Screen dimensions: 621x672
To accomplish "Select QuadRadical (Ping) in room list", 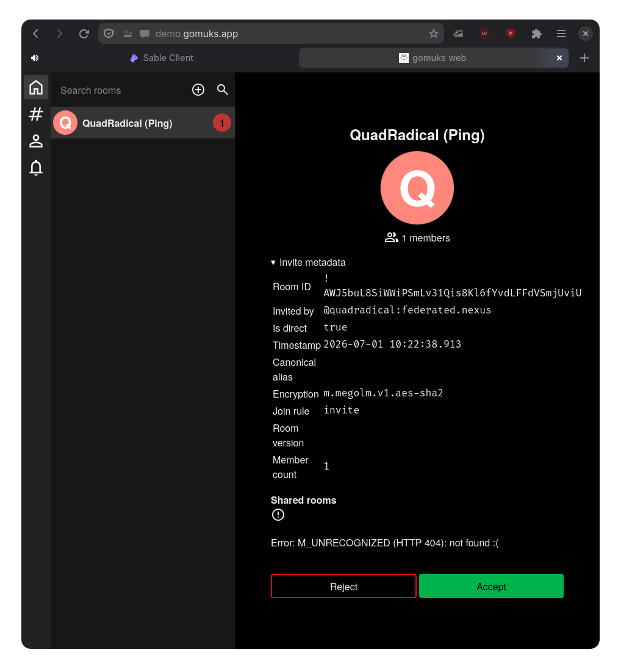I will (x=142, y=123).
